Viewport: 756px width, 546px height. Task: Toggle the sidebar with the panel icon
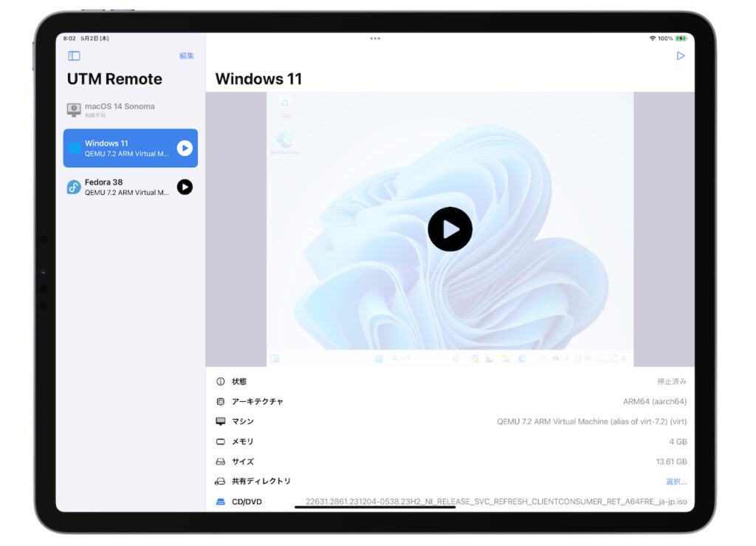(x=73, y=55)
